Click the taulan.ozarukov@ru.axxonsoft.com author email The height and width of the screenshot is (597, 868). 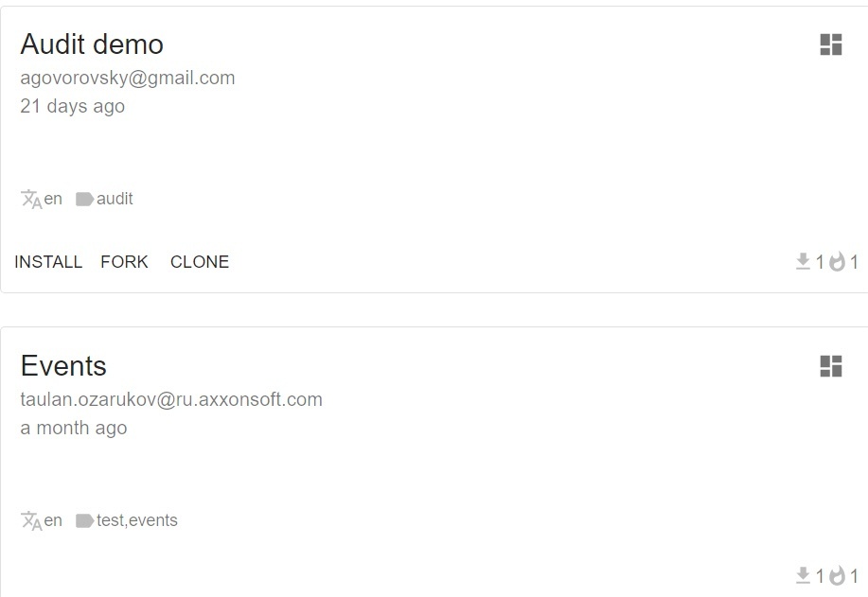[171, 399]
